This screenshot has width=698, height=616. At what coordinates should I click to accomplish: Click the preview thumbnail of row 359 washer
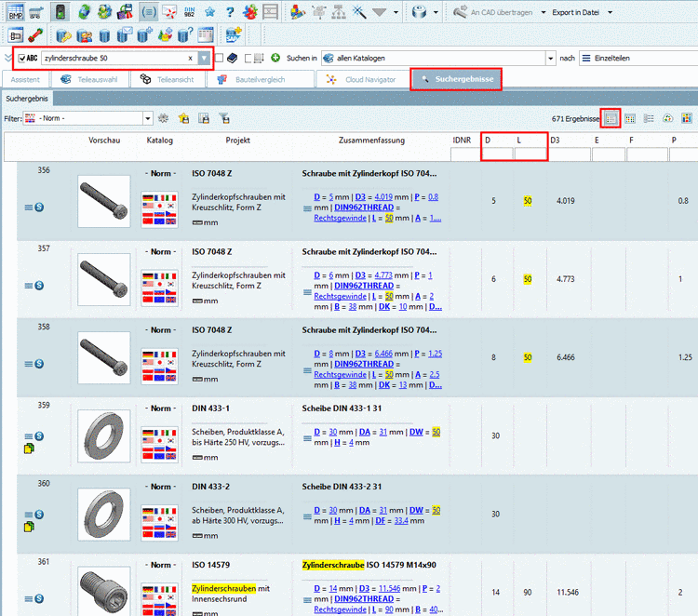104,436
